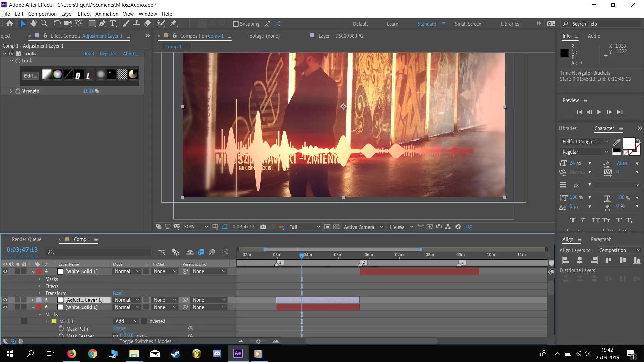The image size is (644, 362).
Task: Toggle Look stopwatch in Effect Controls
Action: 18,61
